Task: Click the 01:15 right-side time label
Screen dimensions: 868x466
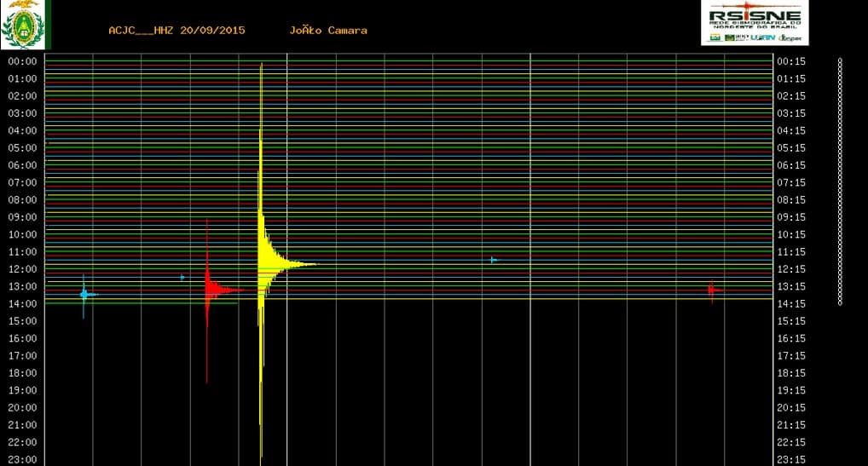Action: tap(791, 78)
